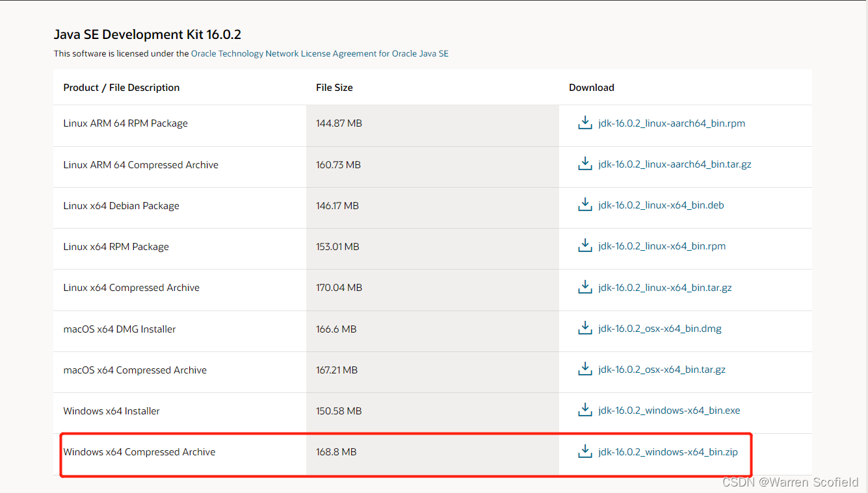Click download icon for osx-x64_bin.tar.gz
Viewport: 868px width, 493px height.
coord(585,369)
